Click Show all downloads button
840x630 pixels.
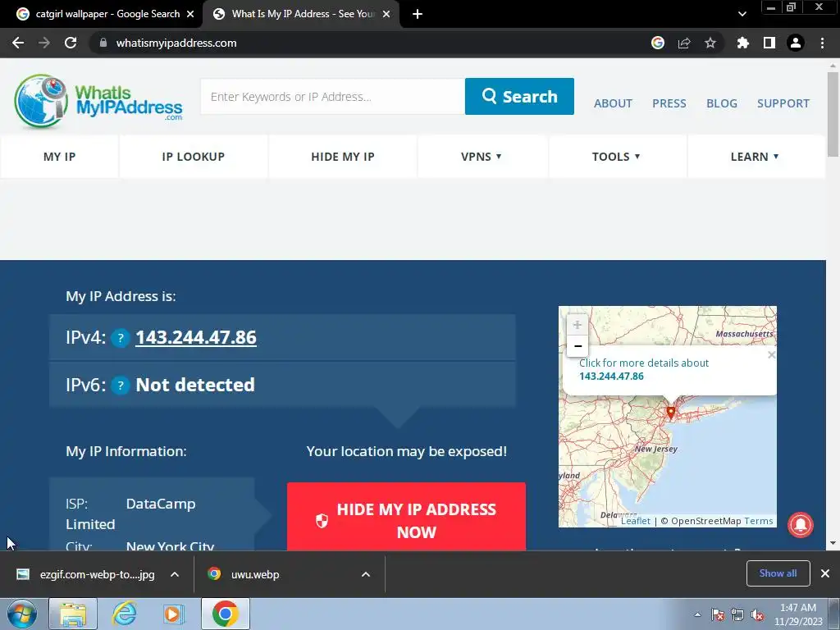[778, 573]
